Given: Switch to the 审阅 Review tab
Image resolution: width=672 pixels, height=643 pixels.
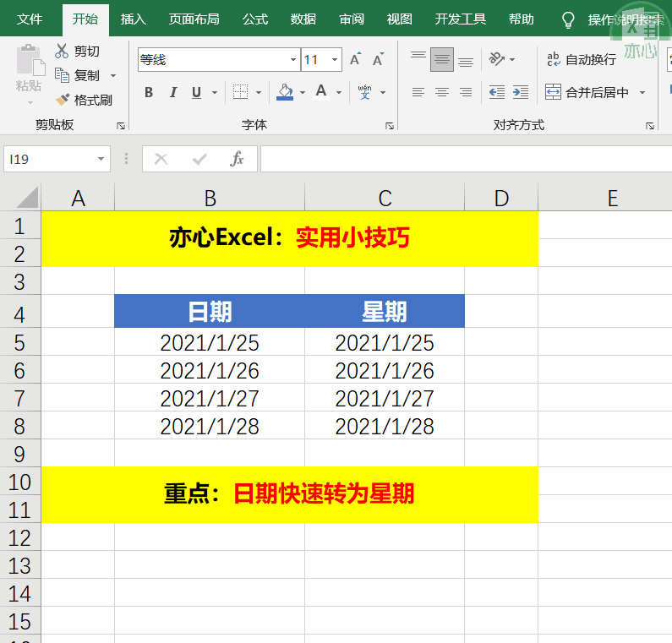Looking at the screenshot, I should [x=352, y=19].
